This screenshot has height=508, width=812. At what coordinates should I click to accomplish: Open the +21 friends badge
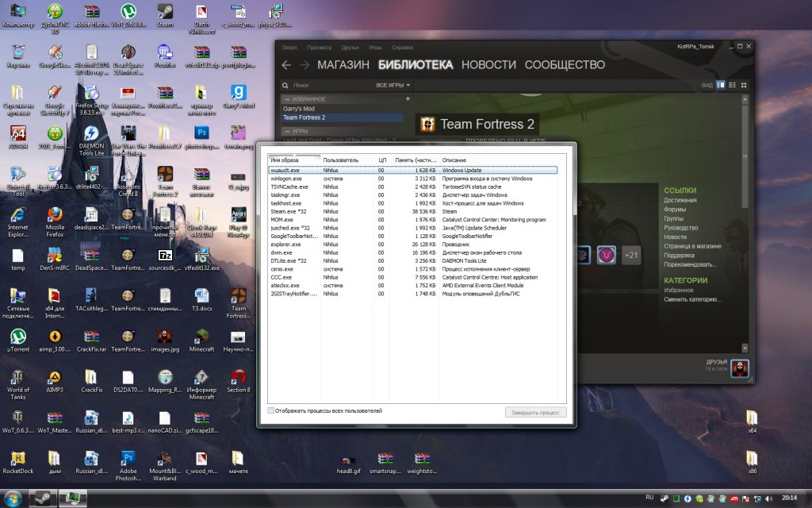click(x=630, y=255)
